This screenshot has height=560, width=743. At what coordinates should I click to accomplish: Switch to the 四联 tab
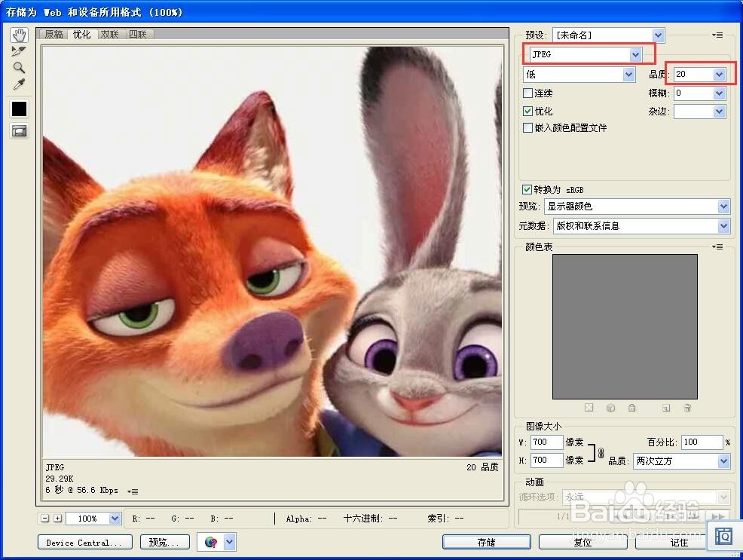(137, 35)
